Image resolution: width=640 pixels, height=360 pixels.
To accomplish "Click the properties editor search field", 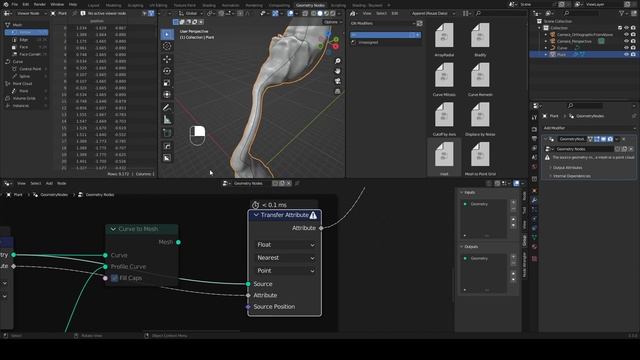I will (x=584, y=106).
